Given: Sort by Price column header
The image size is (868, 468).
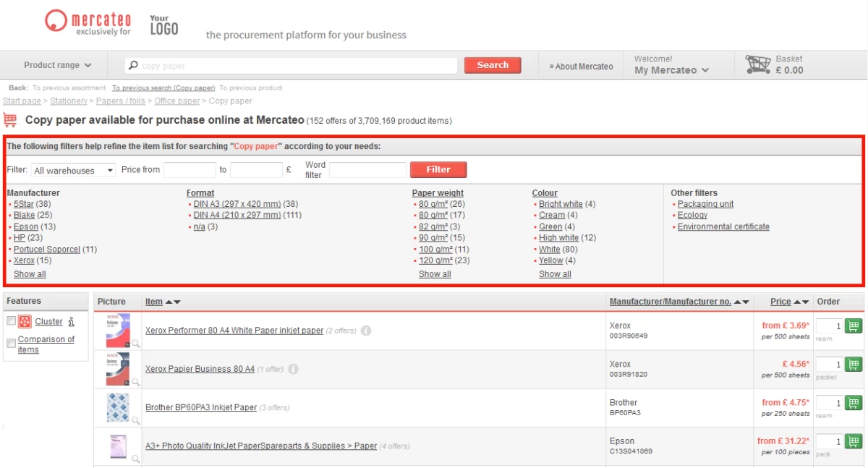Looking at the screenshot, I should coord(780,302).
